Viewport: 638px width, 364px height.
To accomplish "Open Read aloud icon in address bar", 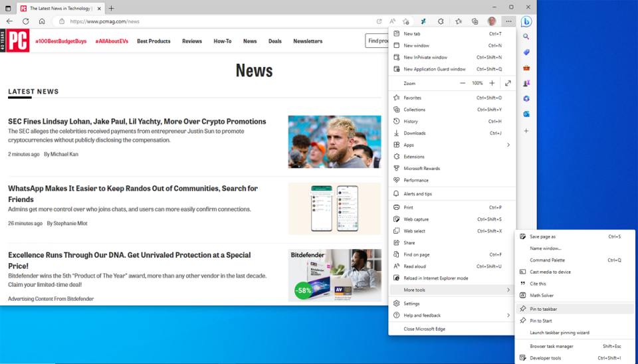I will pyautogui.click(x=392, y=21).
